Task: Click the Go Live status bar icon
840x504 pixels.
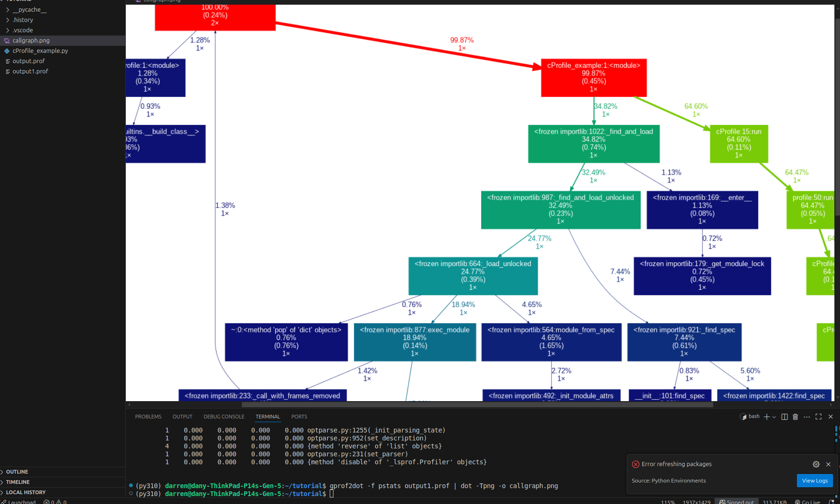Action: pos(808,502)
